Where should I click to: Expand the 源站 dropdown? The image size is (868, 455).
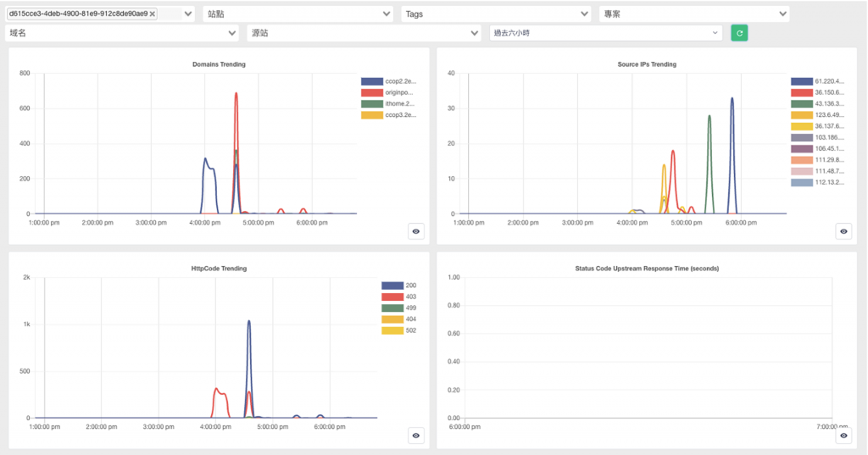pyautogui.click(x=364, y=33)
